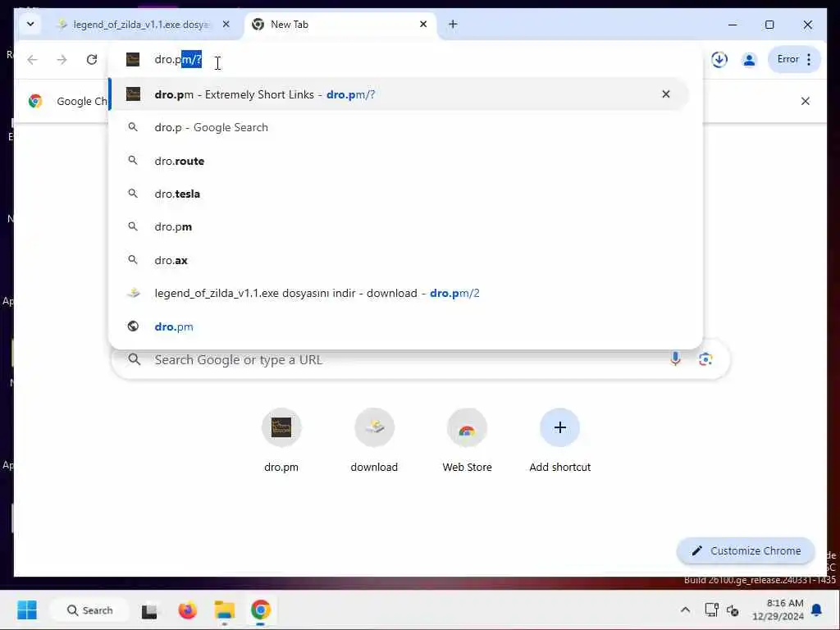Viewport: 840px width, 630px height.
Task: Choose the dro.tesla search suggestion
Action: pos(399,194)
